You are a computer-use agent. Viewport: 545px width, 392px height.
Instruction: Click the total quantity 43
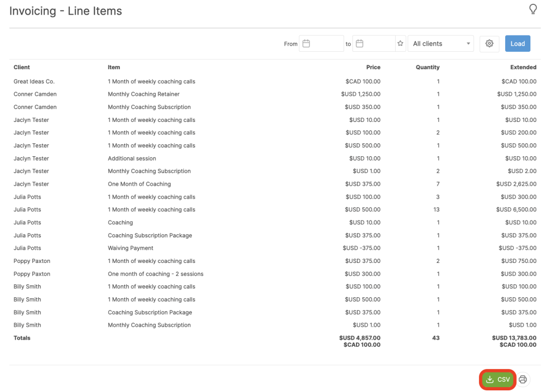tap(436, 338)
